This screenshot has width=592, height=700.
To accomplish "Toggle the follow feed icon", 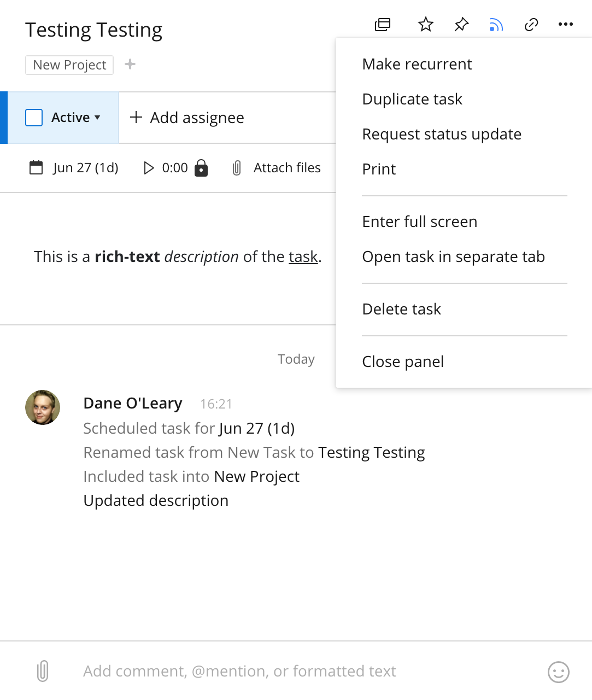I will click(x=496, y=25).
